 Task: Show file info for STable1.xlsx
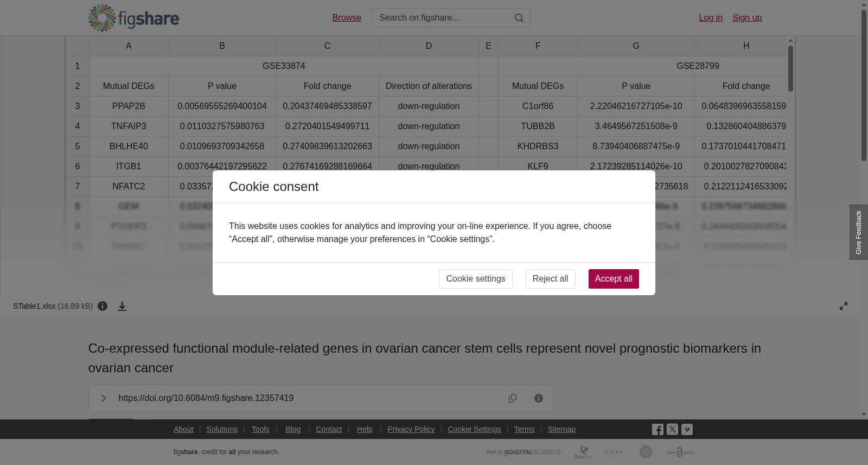point(103,306)
